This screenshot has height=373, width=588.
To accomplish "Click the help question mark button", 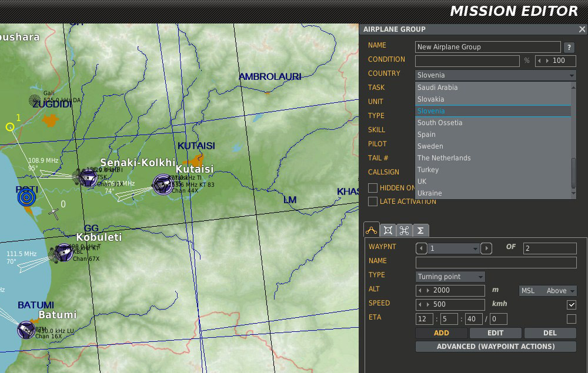I will coord(569,48).
